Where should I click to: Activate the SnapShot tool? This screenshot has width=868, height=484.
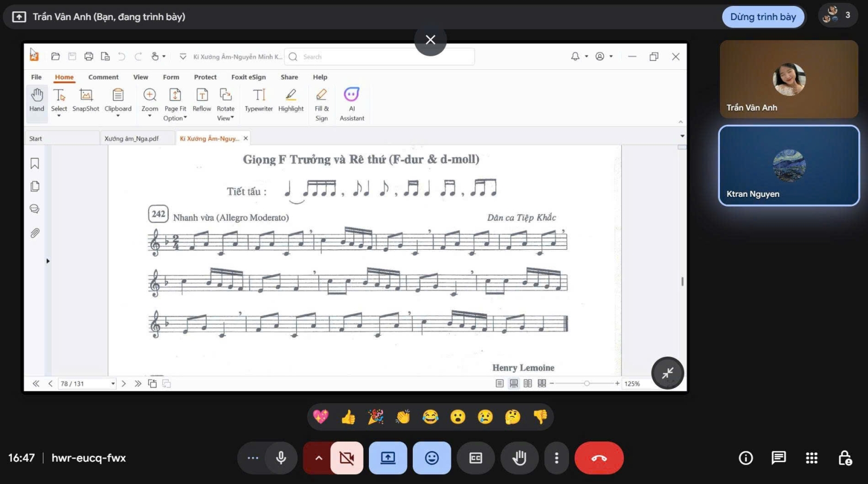pos(86,100)
